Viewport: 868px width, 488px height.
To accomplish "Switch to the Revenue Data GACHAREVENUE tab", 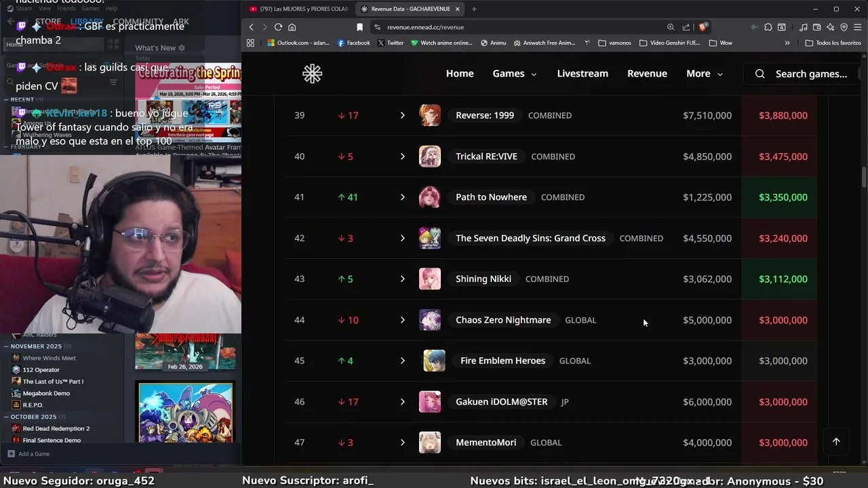I will (x=410, y=9).
